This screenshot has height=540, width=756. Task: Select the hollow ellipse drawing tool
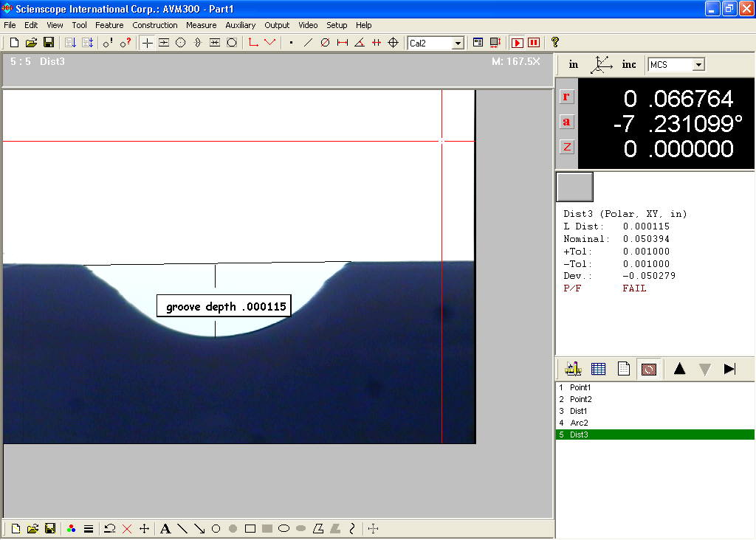(284, 528)
